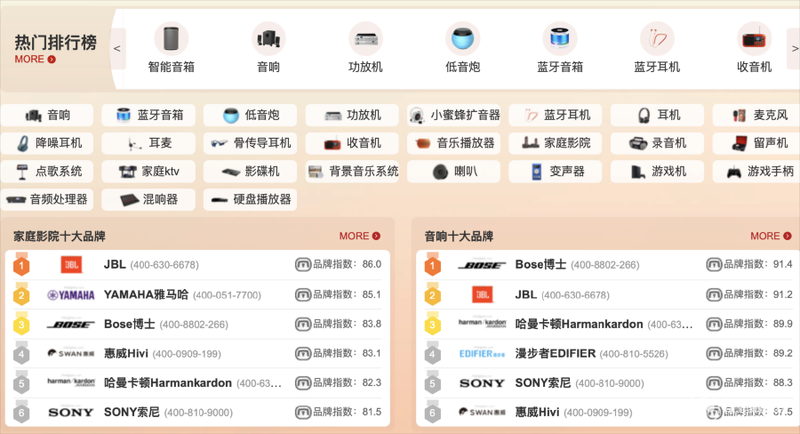The width and height of the screenshot is (800, 434).
Task: Open 惠威Hivi link in 音响 list
Action: pyautogui.click(x=537, y=412)
